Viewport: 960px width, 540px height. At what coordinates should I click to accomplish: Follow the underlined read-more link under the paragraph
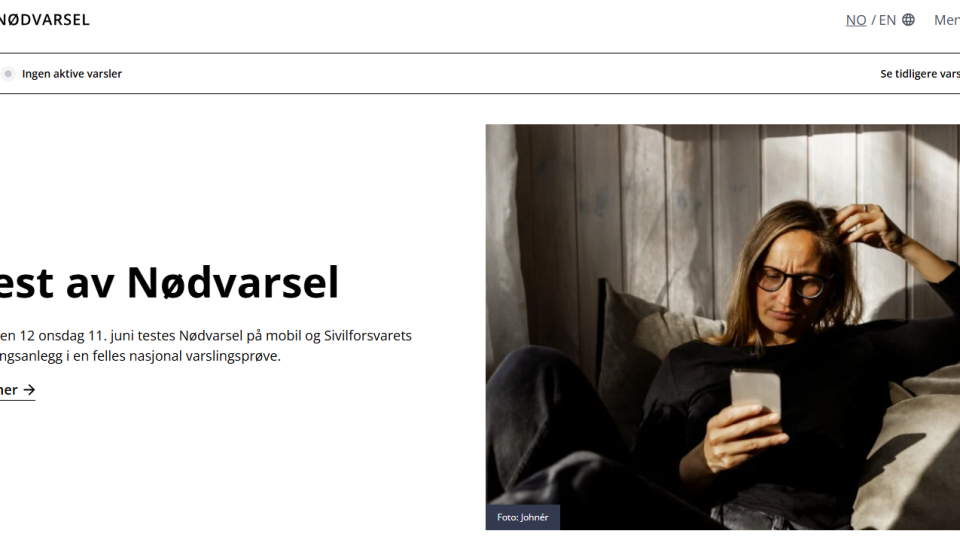click(x=17, y=390)
